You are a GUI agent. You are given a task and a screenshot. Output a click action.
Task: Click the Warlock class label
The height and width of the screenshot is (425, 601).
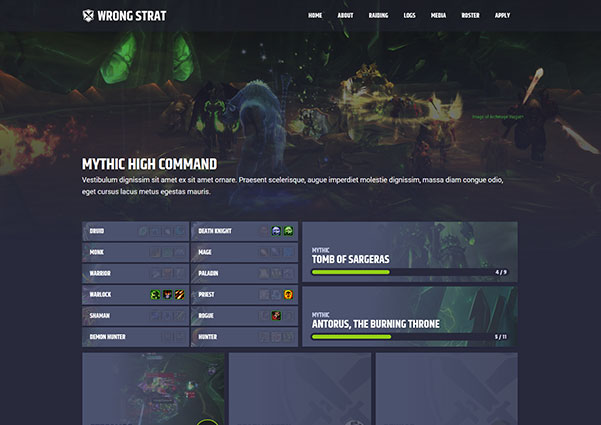100,294
